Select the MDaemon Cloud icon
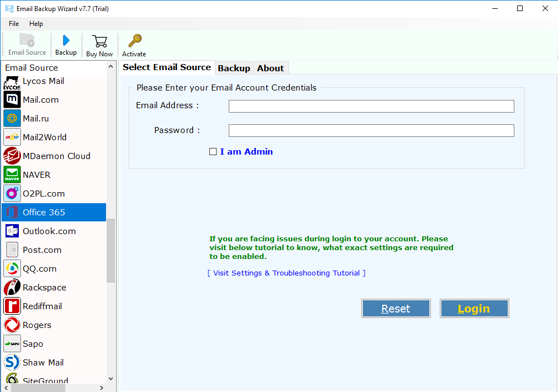The height and width of the screenshot is (392, 558). click(x=12, y=156)
